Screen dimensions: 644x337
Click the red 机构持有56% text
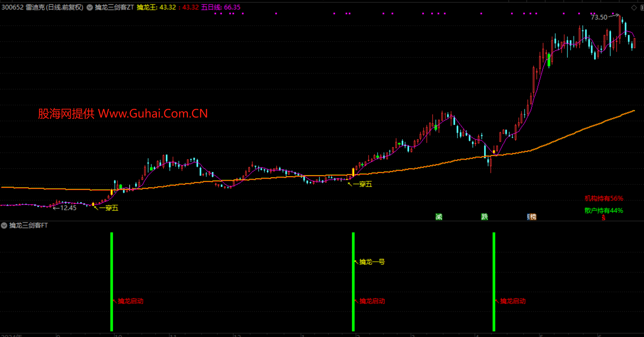[604, 198]
